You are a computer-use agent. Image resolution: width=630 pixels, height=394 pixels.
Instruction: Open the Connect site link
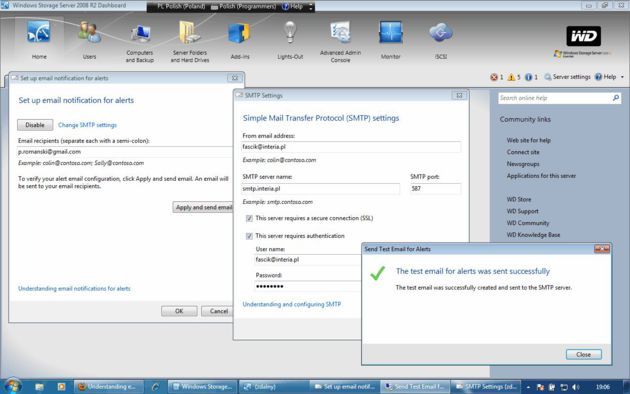pos(523,152)
